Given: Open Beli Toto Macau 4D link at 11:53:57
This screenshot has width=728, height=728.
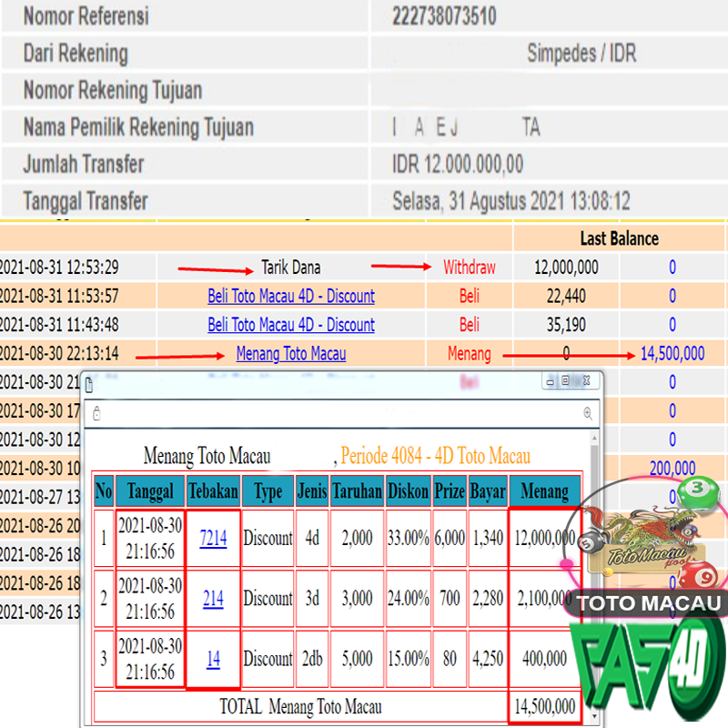Looking at the screenshot, I should point(291,297).
